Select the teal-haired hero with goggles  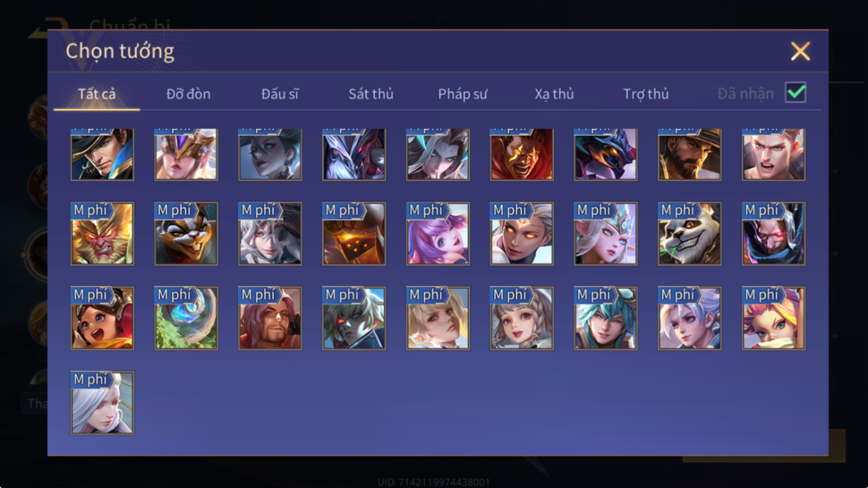606,318
